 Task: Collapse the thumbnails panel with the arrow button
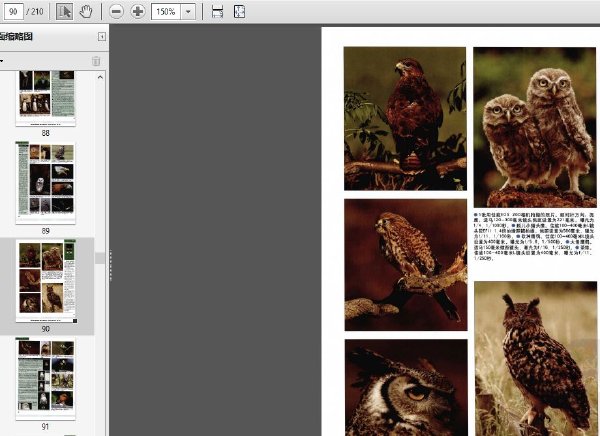click(x=102, y=36)
